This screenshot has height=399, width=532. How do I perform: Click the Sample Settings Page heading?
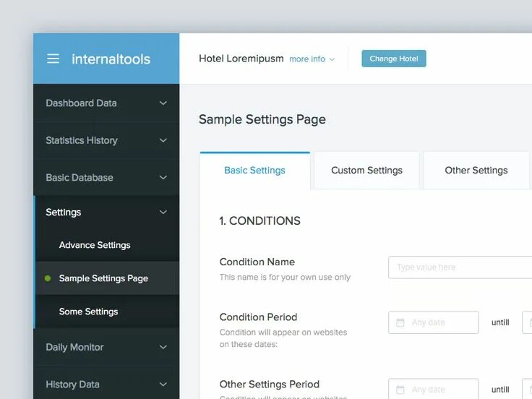tap(262, 119)
